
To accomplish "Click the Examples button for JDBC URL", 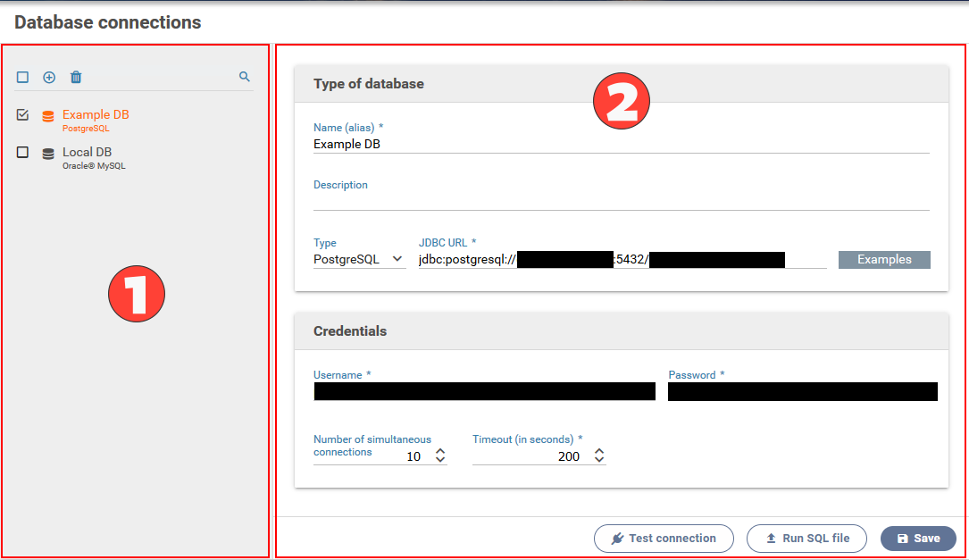I will [x=883, y=259].
